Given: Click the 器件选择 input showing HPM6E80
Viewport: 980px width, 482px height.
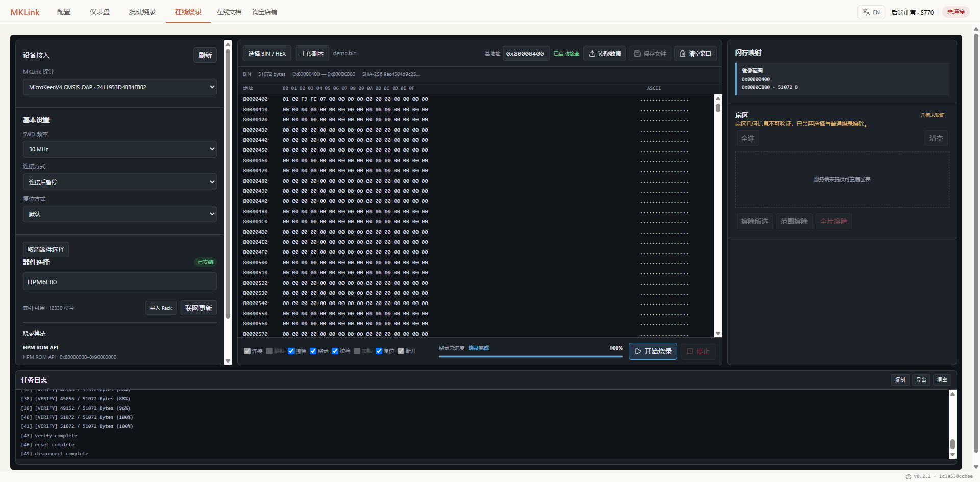Looking at the screenshot, I should tap(120, 282).
